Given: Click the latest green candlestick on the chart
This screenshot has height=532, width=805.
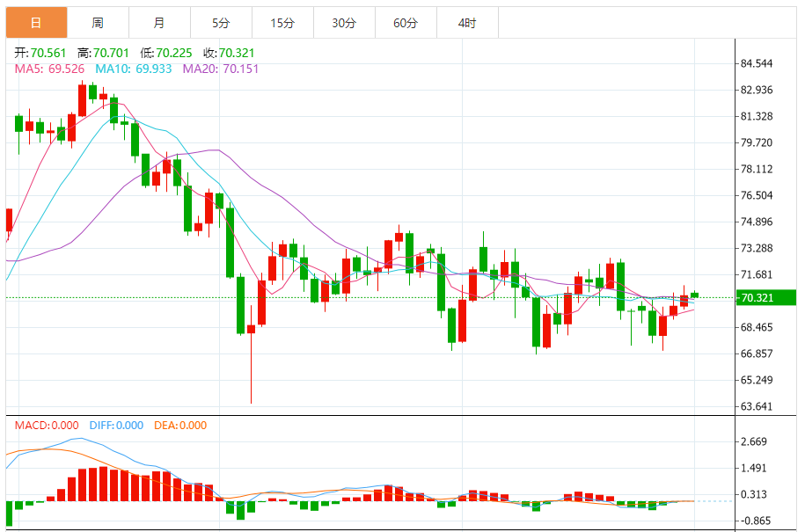Looking at the screenshot, I should (x=695, y=295).
